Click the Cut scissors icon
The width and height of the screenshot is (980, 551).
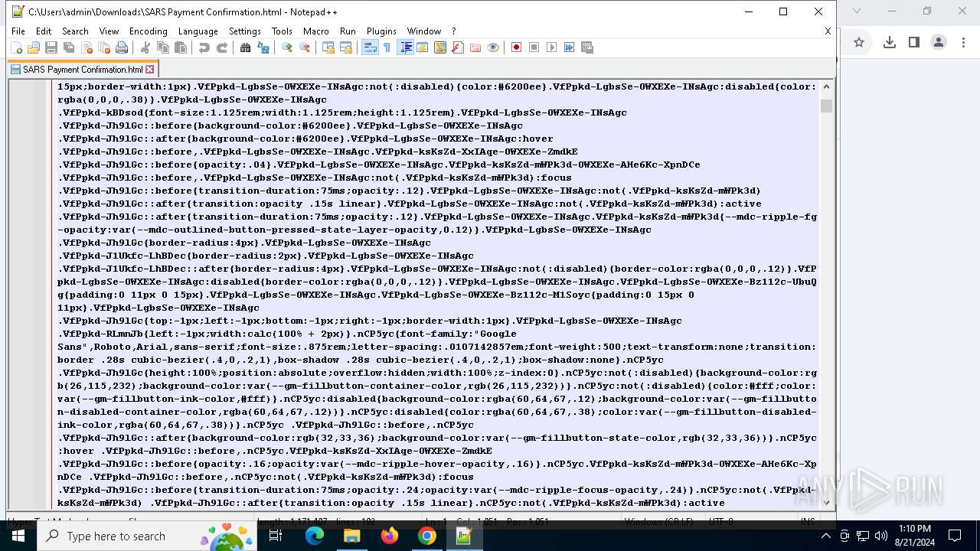click(145, 47)
